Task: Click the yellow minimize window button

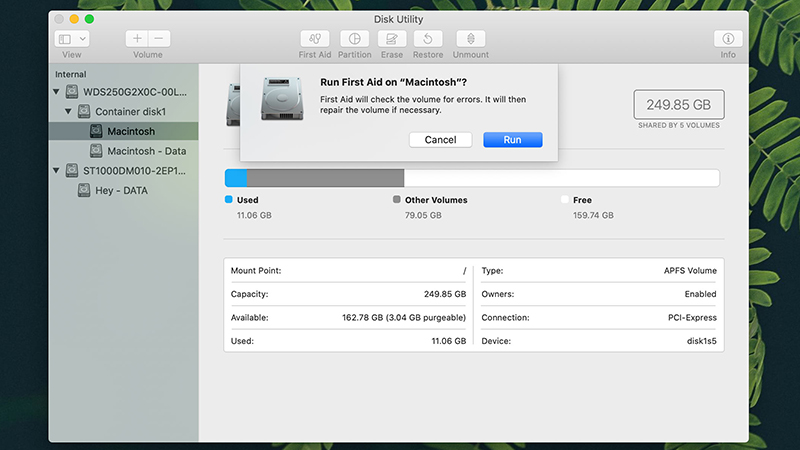Action: (x=74, y=19)
